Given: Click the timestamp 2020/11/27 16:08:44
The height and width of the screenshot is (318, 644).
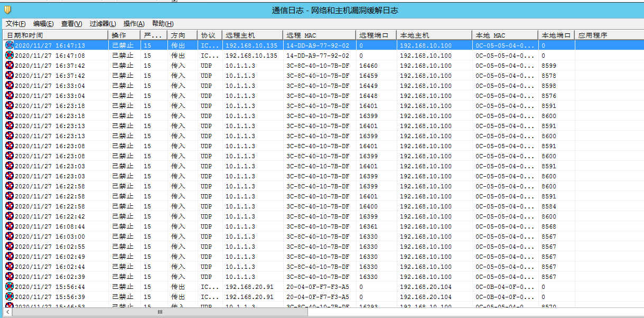Looking at the screenshot, I should [x=50, y=226].
